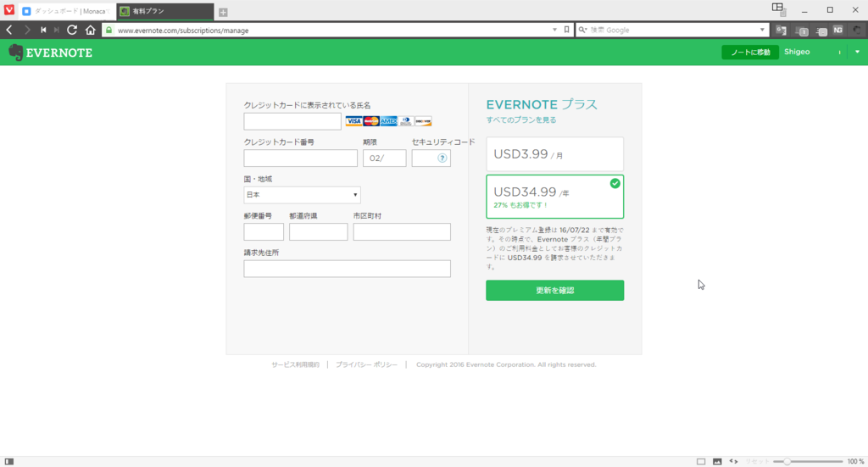
Task: Click the green 更新を確認 button
Action: coord(554,291)
